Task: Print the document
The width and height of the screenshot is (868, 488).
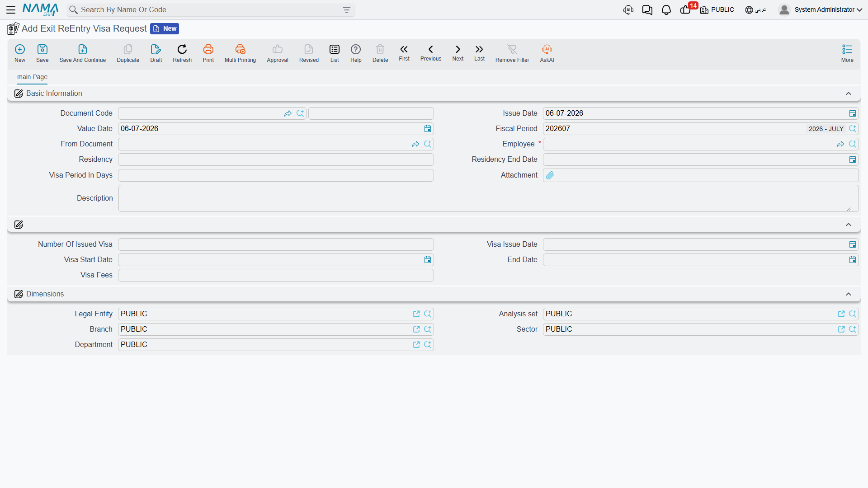Action: tap(208, 53)
